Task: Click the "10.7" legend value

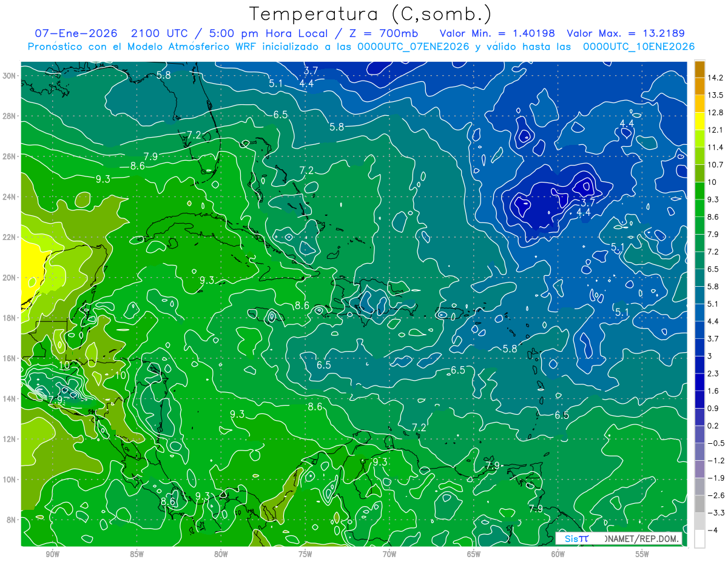Action: click(715, 165)
